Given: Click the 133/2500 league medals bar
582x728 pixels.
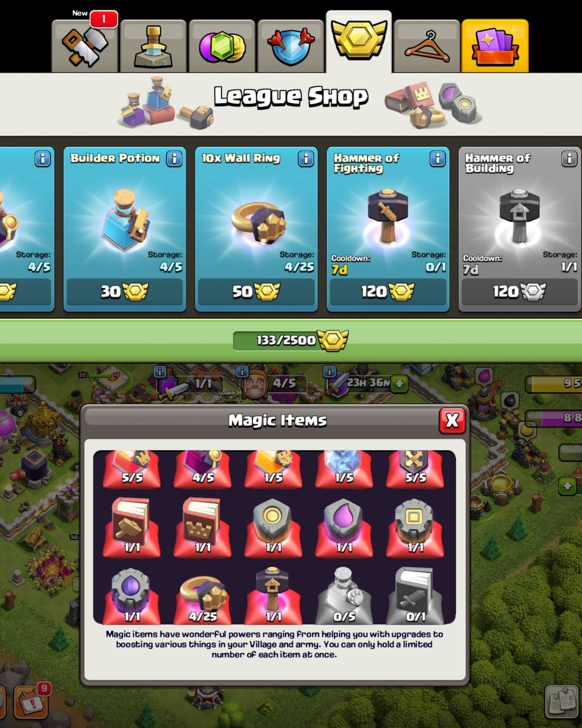Looking at the screenshot, I should click(290, 340).
